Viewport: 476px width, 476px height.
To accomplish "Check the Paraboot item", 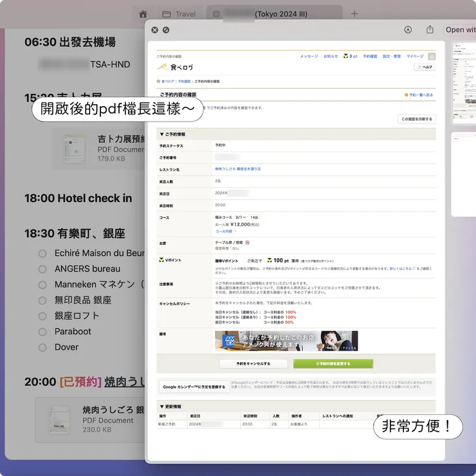I will pos(42,332).
